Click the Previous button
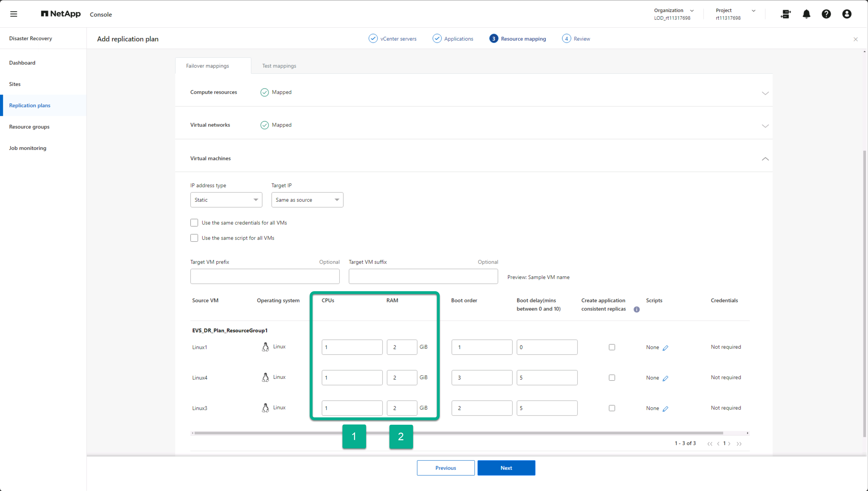The width and height of the screenshot is (868, 491). [445, 468]
